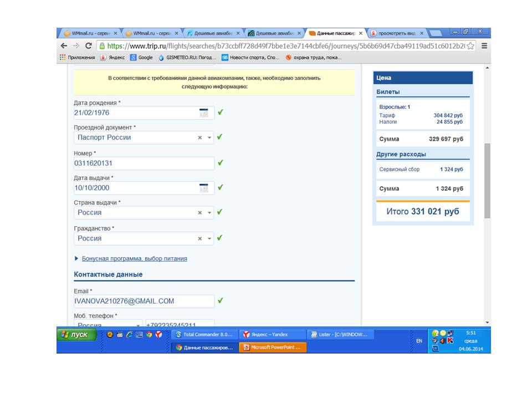Click the volume speaker tray icon

pyautogui.click(x=442, y=341)
